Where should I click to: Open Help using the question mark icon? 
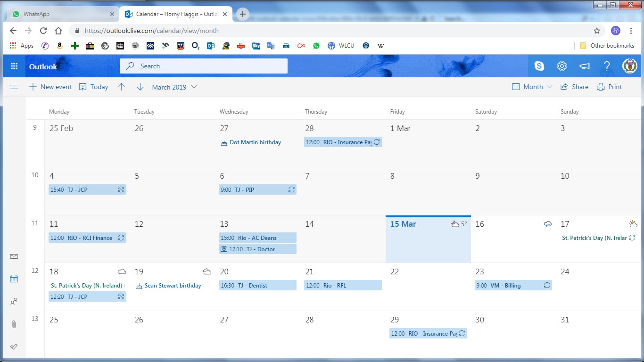[x=607, y=66]
